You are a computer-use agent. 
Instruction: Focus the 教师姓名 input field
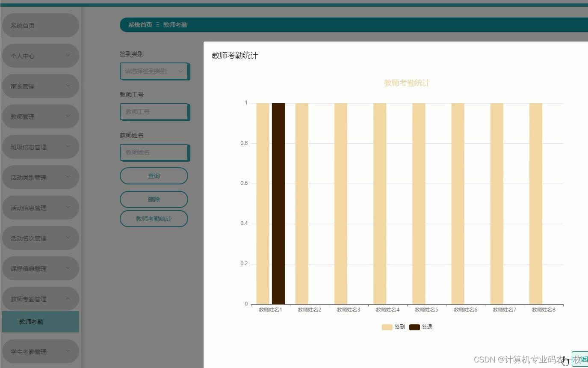(154, 152)
